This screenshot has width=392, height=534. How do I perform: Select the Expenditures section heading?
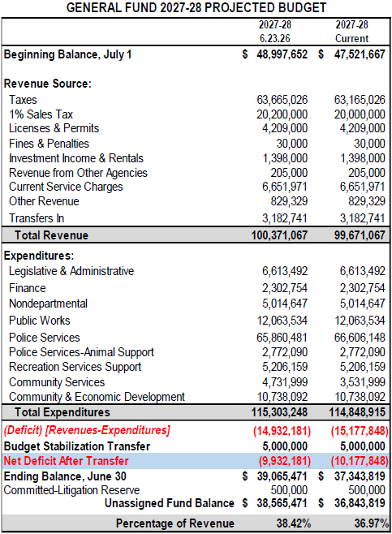click(x=39, y=256)
